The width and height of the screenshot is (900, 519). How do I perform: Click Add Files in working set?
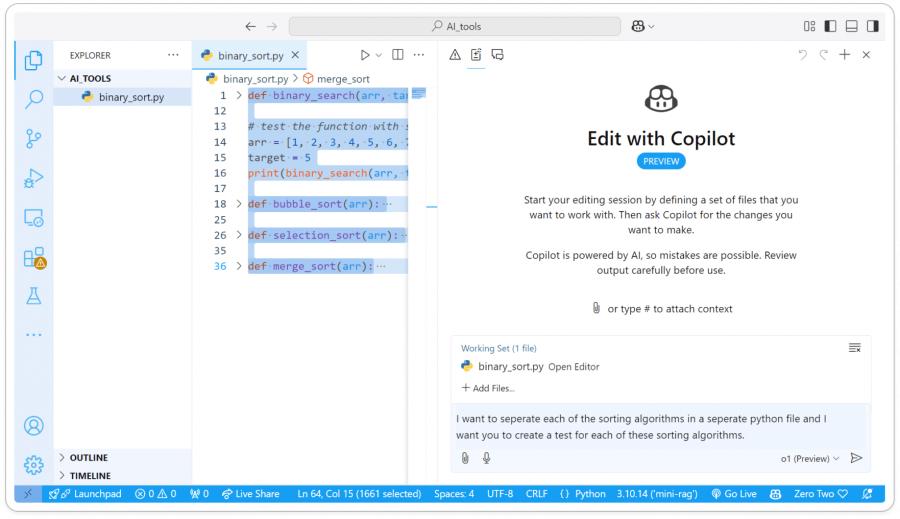pos(488,388)
